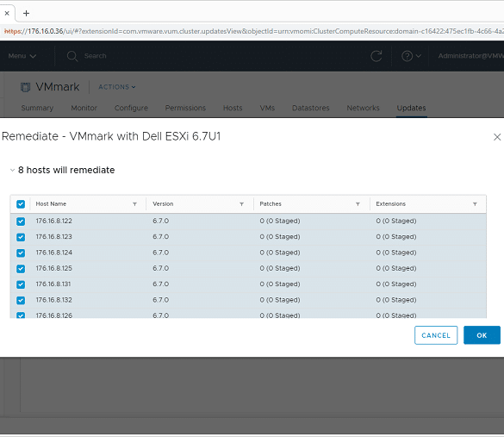Open the Administrator user dropdown

[470, 56]
